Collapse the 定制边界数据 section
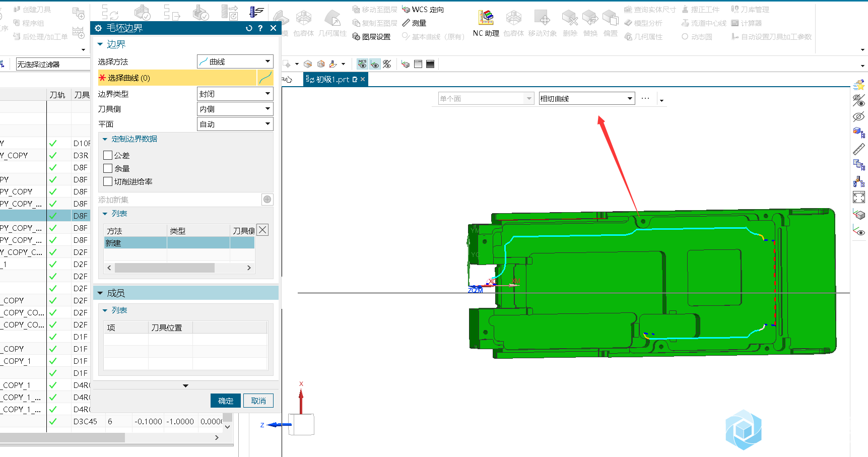The image size is (868, 457). tap(105, 139)
